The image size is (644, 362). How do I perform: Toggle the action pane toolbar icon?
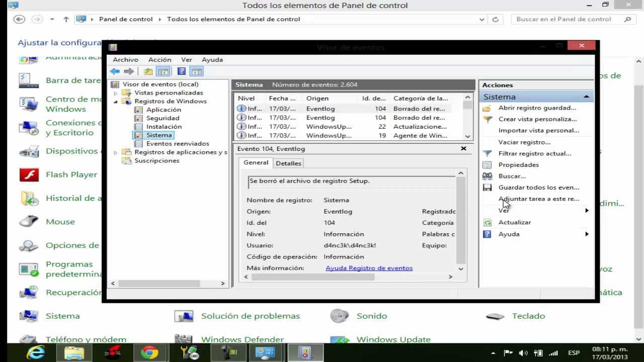pyautogui.click(x=197, y=71)
